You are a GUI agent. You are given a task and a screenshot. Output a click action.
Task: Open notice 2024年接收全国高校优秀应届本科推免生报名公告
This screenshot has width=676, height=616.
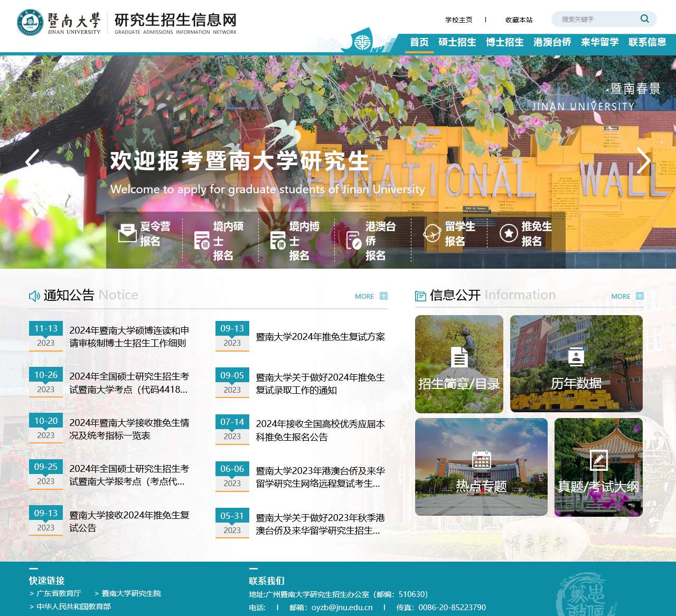[x=321, y=430]
